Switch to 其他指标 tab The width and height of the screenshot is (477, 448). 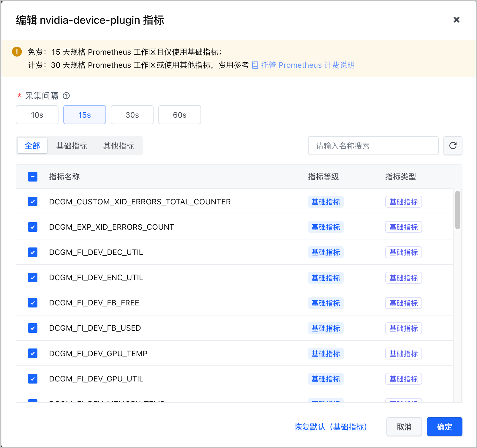pos(119,146)
